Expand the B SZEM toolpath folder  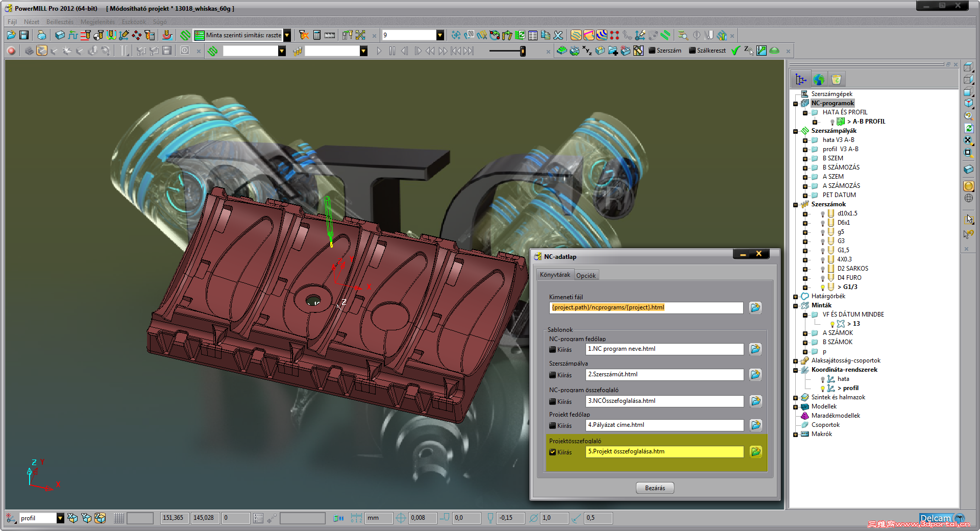(805, 159)
